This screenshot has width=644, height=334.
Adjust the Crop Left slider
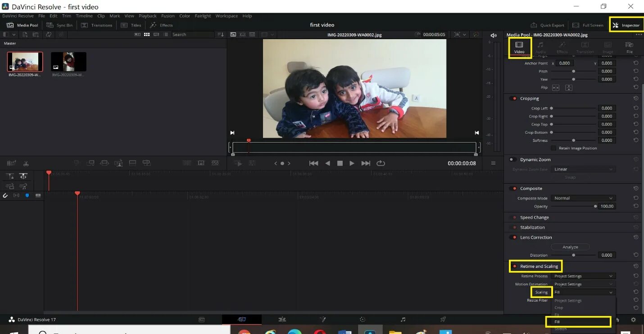pos(573,108)
